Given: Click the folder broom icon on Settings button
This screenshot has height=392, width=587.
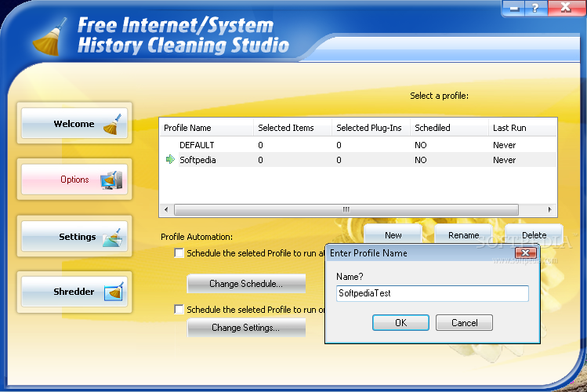Looking at the screenshot, I should tap(113, 238).
